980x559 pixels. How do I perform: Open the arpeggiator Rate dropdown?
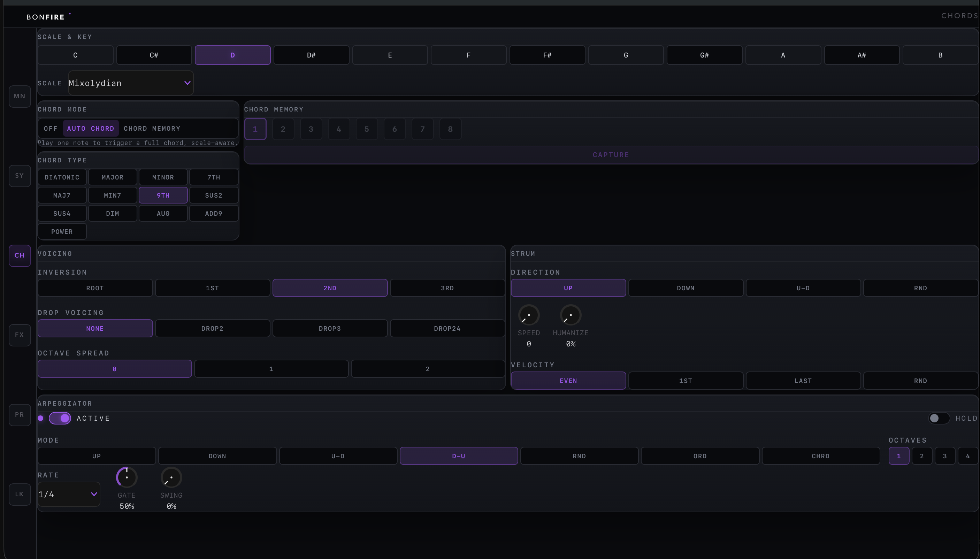69,494
